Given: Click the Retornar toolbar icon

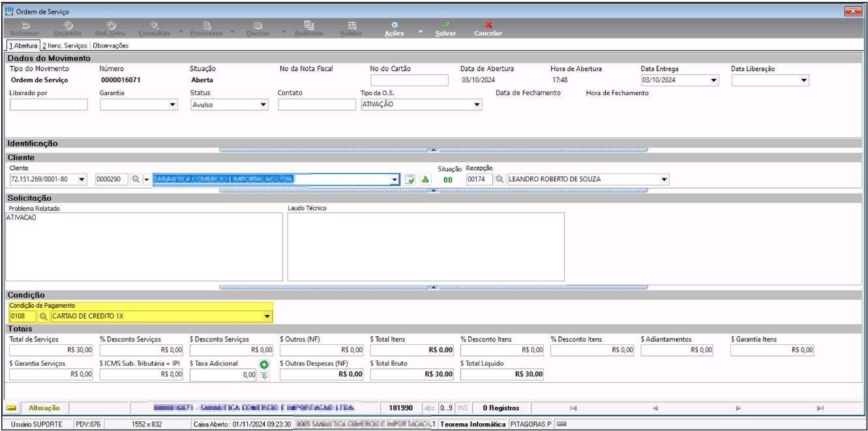Looking at the screenshot, I should [25, 25].
